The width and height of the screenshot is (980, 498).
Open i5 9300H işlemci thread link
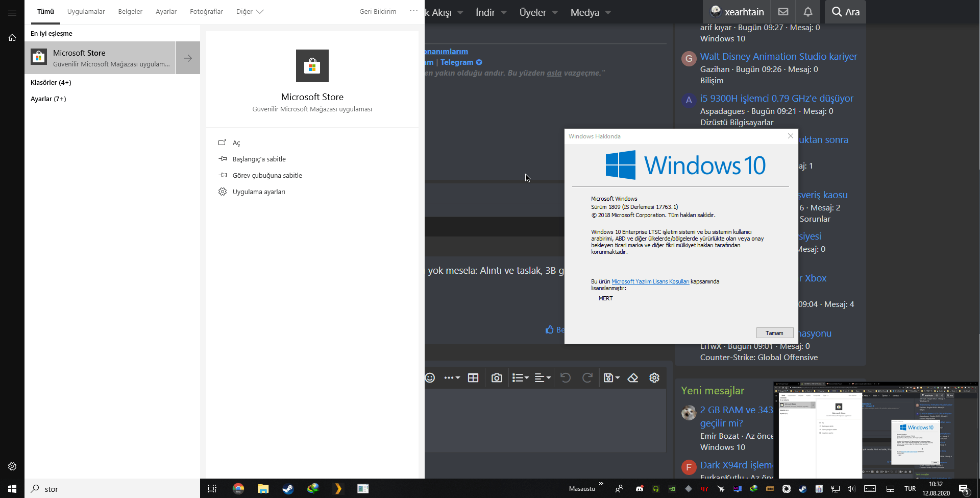pyautogui.click(x=776, y=99)
